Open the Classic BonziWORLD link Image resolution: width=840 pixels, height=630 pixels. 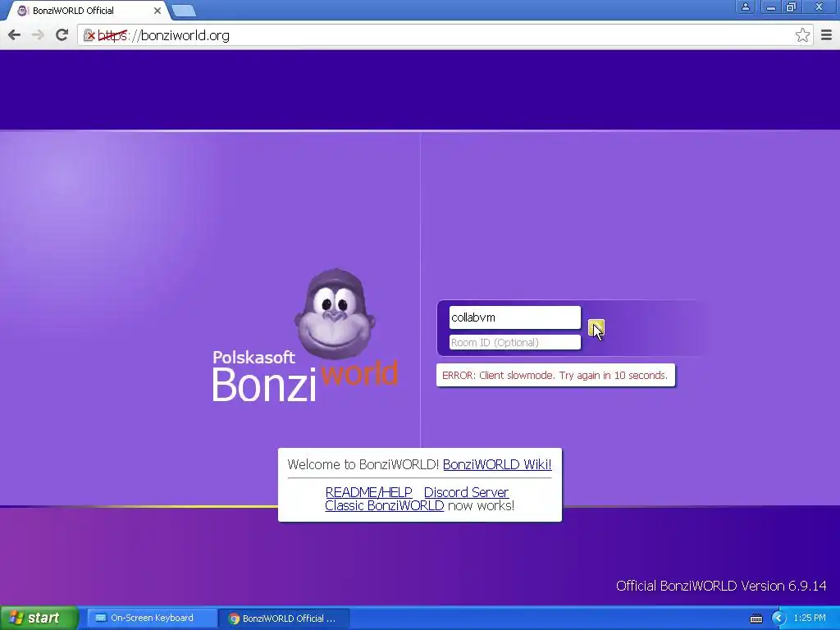(384, 505)
